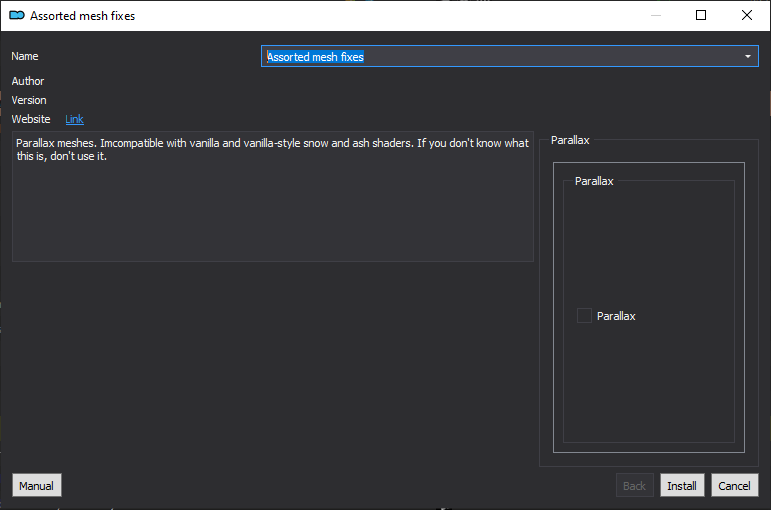Click the Website label text
This screenshot has width=771, height=510.
pos(31,119)
